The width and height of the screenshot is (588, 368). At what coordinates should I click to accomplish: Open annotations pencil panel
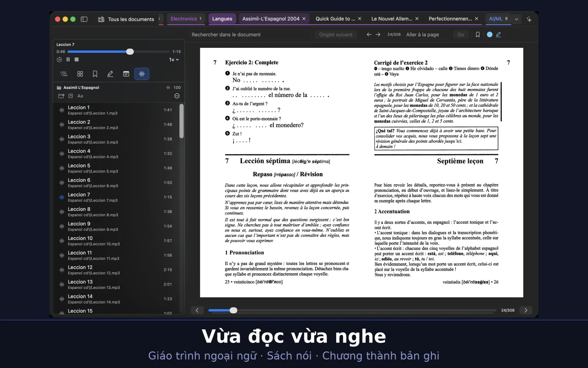coord(110,74)
